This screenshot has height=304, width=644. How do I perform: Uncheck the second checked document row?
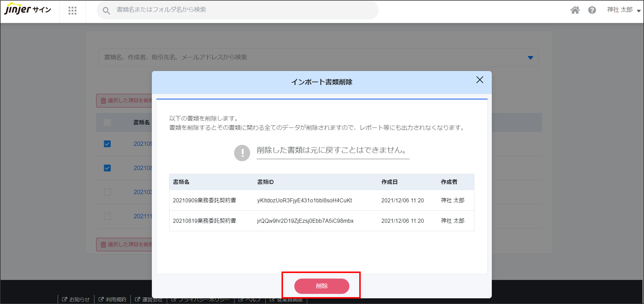(107, 168)
